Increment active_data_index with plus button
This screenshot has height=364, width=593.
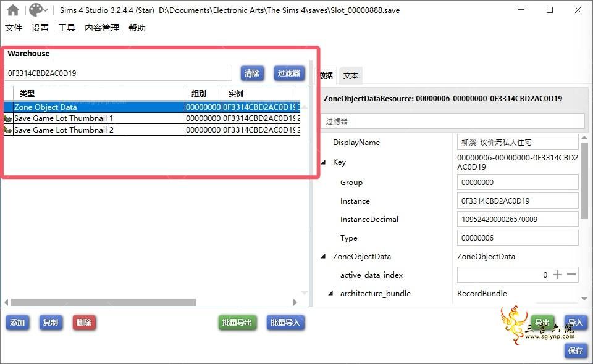[558, 275]
